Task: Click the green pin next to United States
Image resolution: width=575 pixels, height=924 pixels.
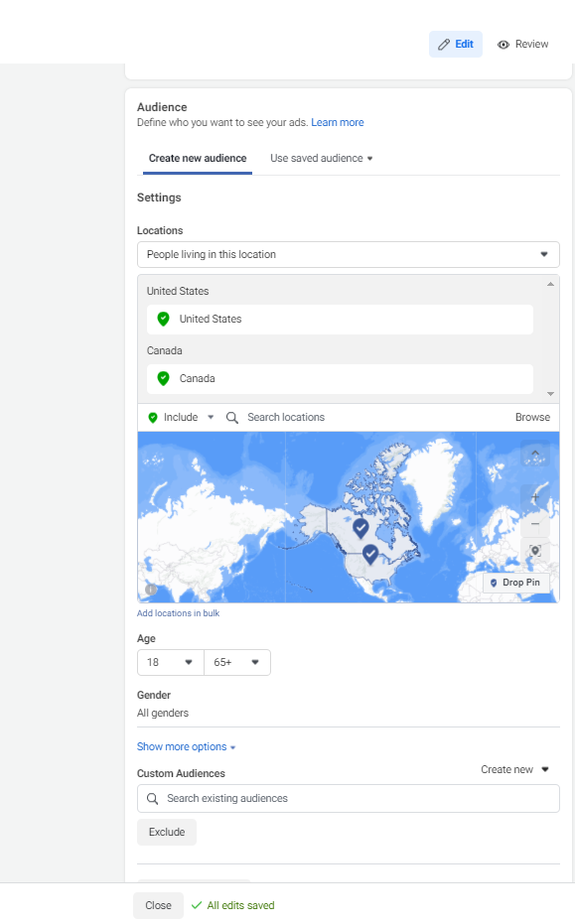Action: tap(163, 319)
